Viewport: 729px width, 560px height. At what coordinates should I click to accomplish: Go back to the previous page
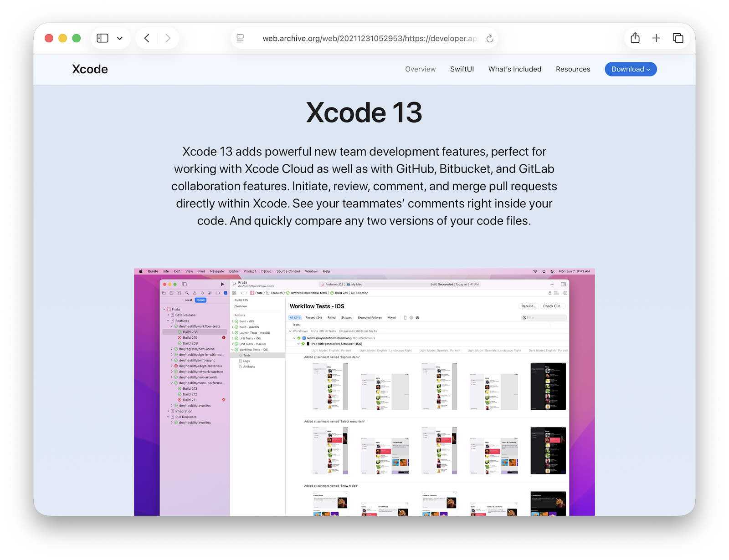(147, 38)
